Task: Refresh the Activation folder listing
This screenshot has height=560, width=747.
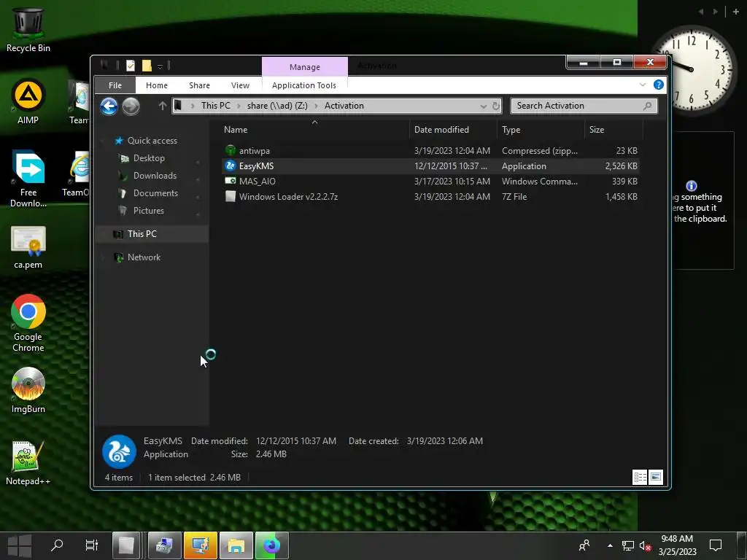Action: click(x=496, y=106)
